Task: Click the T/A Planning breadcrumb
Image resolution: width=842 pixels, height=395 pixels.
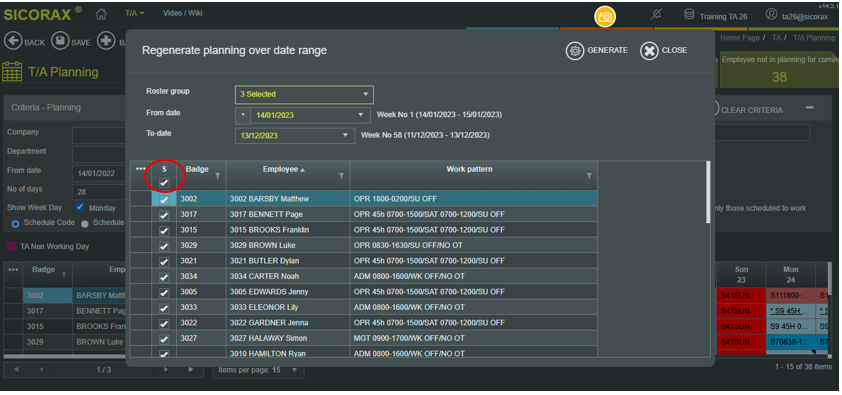Action: [814, 38]
